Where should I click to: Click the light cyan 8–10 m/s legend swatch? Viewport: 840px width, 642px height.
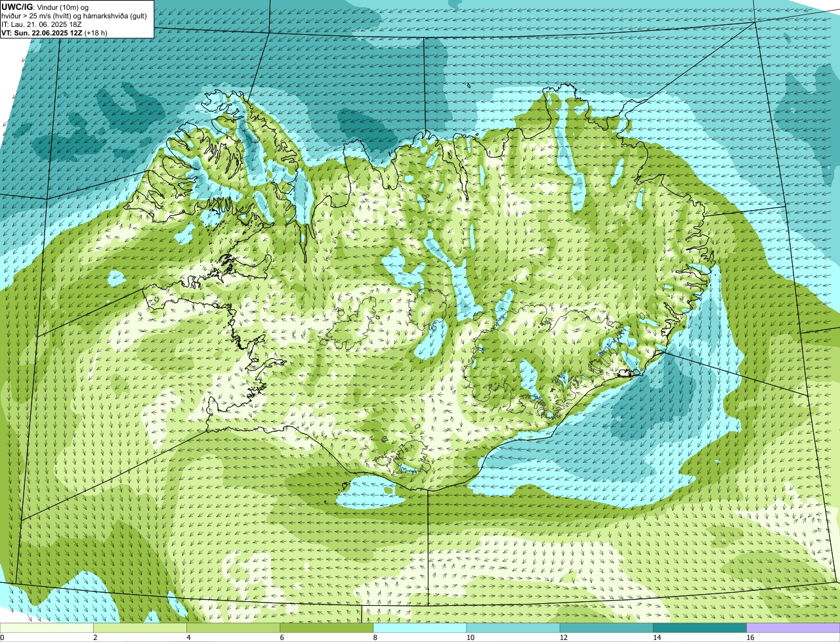click(420, 628)
